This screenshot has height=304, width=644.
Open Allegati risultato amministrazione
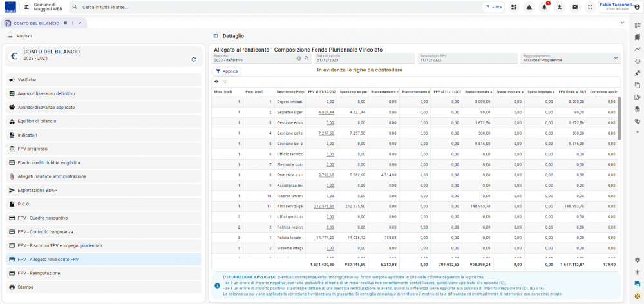click(x=104, y=176)
